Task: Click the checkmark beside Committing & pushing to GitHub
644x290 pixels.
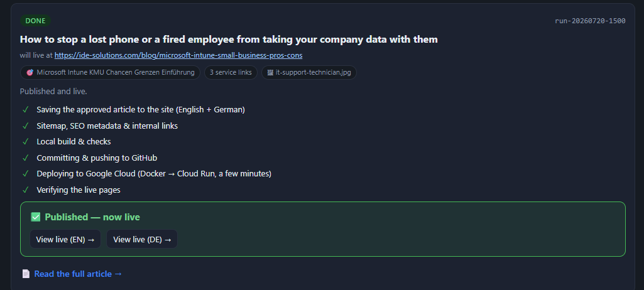Action: tap(26, 158)
